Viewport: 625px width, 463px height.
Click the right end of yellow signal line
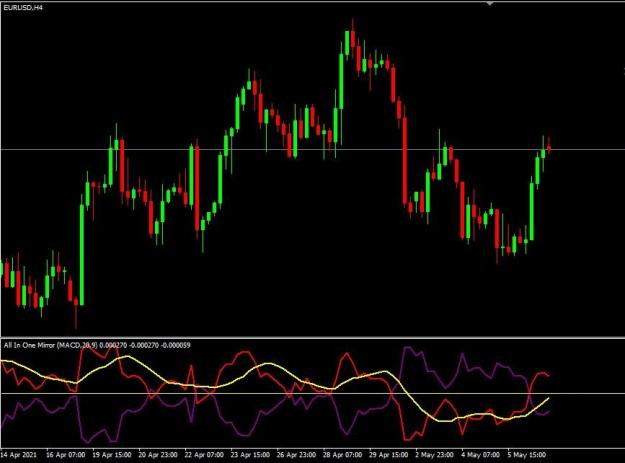point(549,398)
